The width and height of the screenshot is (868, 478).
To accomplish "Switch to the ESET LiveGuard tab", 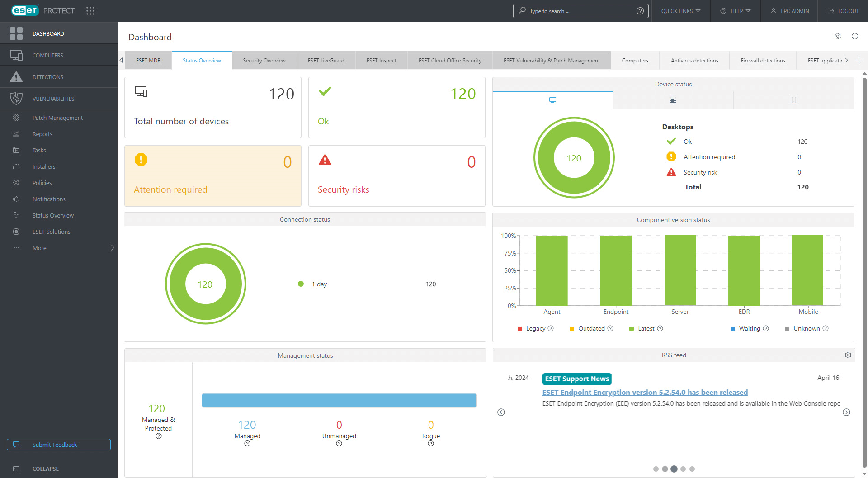I will pos(326,60).
